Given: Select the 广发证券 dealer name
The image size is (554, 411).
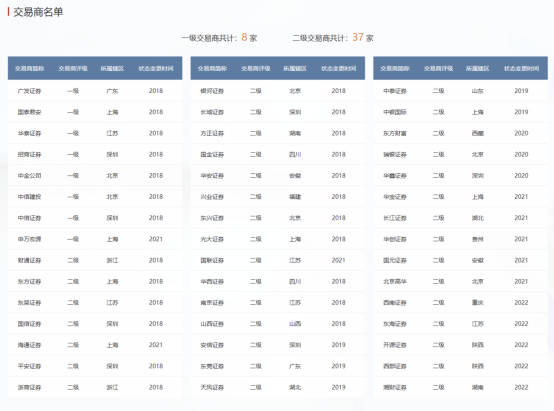Looking at the screenshot, I should [x=29, y=91].
